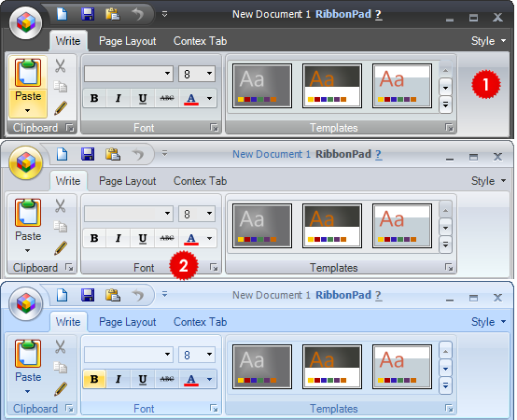Viewport: 517px width, 420px height.
Task: Select Write tab in the silver window
Action: pyautogui.click(x=68, y=181)
